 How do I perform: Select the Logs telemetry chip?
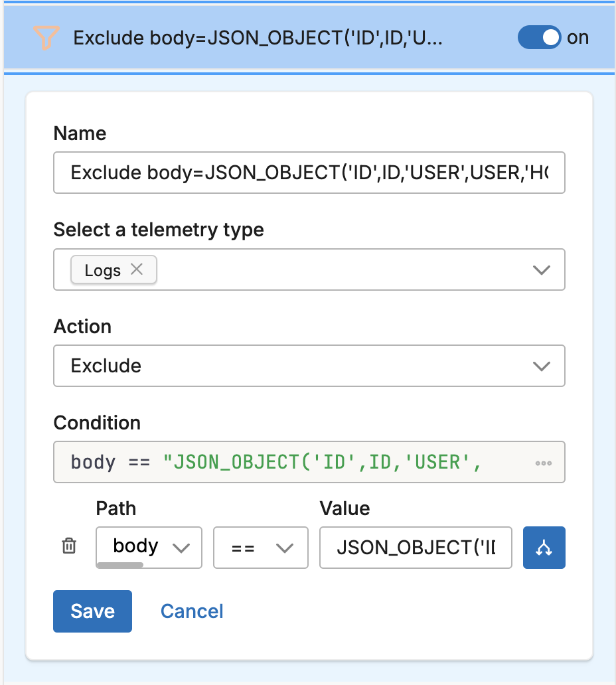pyautogui.click(x=102, y=270)
